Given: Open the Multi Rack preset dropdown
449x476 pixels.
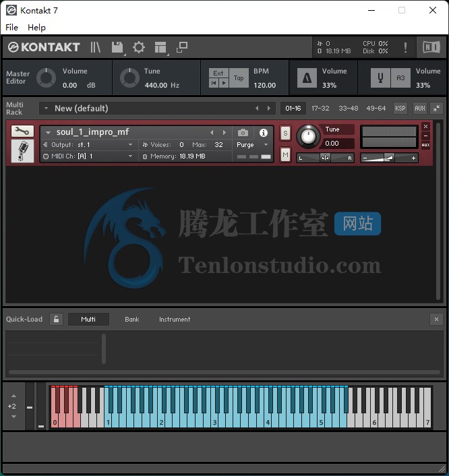Looking at the screenshot, I should pyautogui.click(x=46, y=109).
